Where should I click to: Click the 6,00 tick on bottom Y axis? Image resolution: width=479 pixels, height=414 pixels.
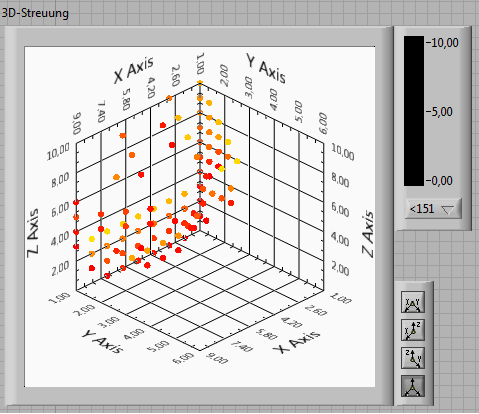point(184,358)
